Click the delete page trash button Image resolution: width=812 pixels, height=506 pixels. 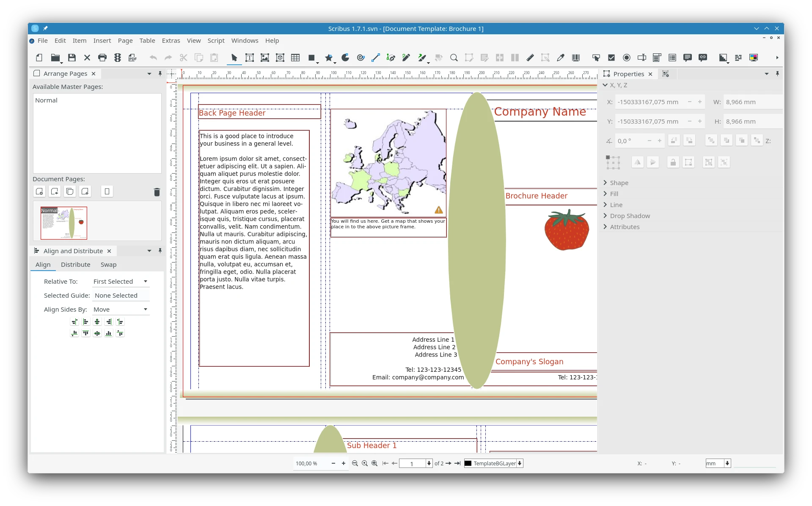(x=157, y=192)
